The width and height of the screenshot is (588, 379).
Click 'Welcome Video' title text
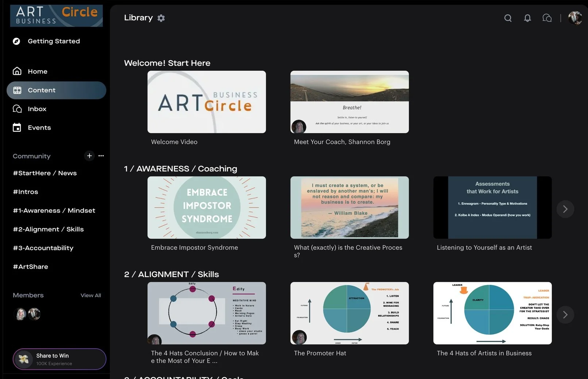click(174, 142)
